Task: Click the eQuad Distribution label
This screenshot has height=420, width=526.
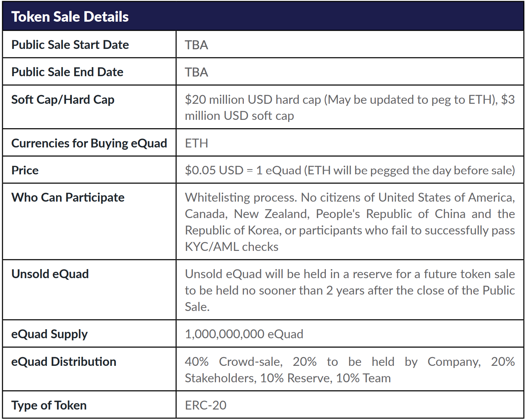Action: 64,362
